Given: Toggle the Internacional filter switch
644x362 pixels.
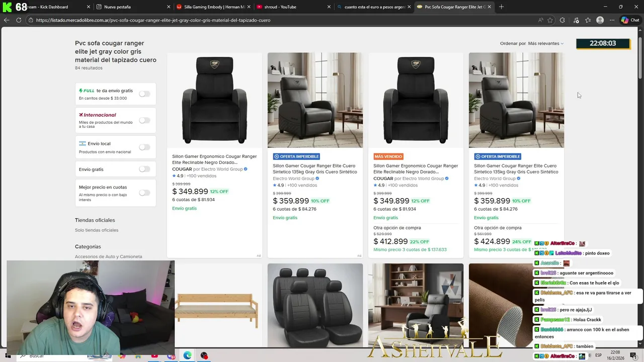Looking at the screenshot, I should [x=144, y=121].
